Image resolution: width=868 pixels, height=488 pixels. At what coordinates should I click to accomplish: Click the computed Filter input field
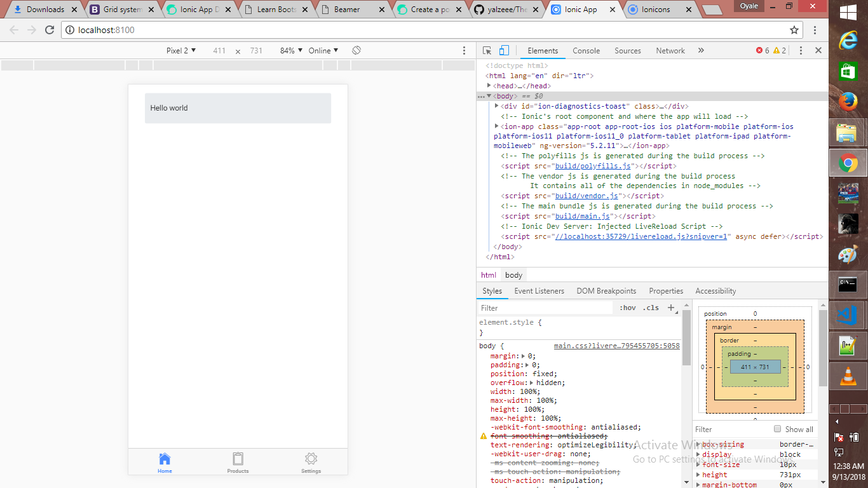[x=731, y=429]
